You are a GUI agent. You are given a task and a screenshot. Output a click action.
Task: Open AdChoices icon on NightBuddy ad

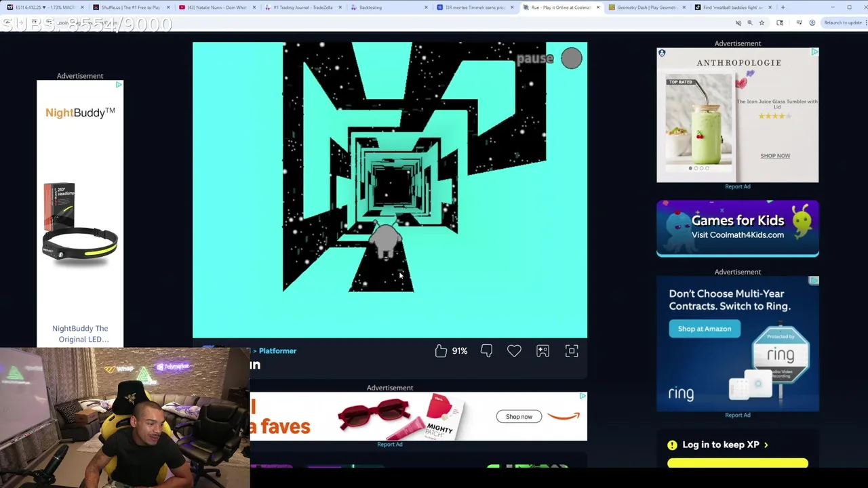(x=119, y=85)
